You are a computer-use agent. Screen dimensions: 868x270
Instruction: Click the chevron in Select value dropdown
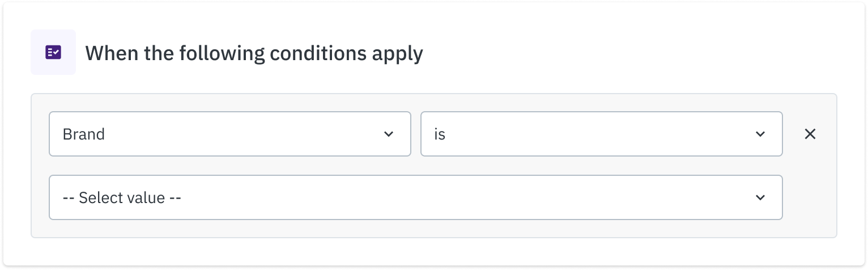point(760,197)
